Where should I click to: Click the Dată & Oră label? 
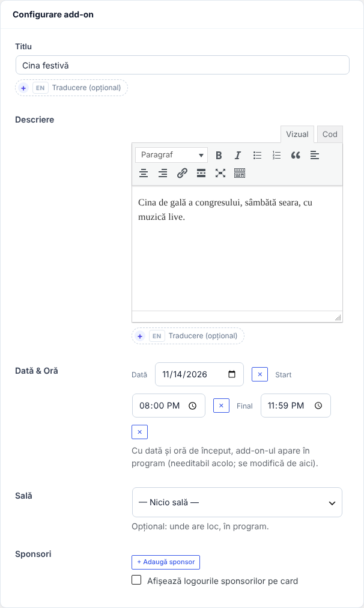(37, 371)
